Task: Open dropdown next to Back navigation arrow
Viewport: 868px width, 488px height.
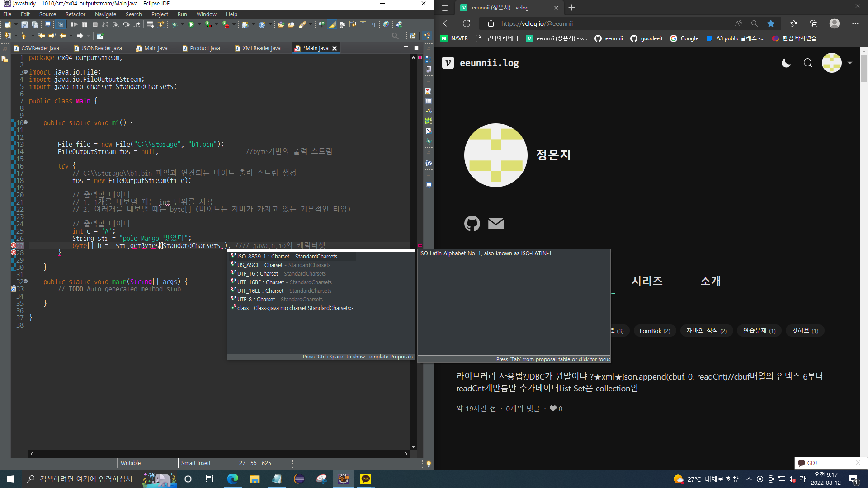Action: (71, 36)
